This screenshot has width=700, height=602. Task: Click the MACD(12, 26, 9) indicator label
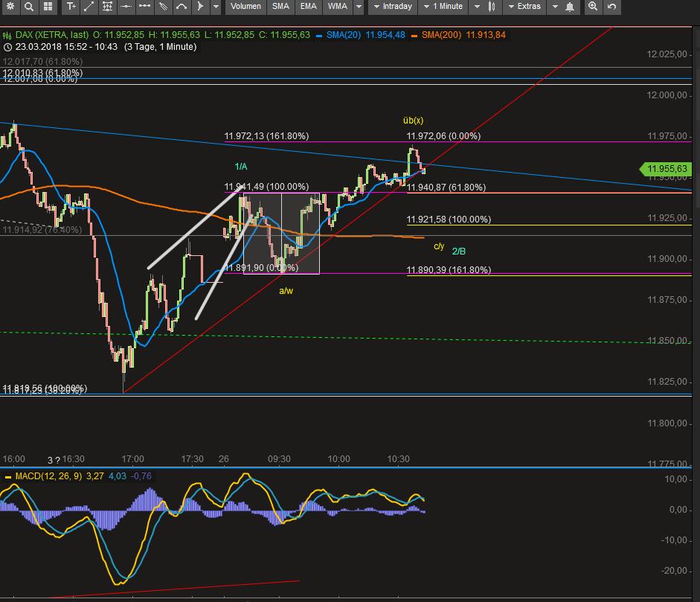(48, 476)
